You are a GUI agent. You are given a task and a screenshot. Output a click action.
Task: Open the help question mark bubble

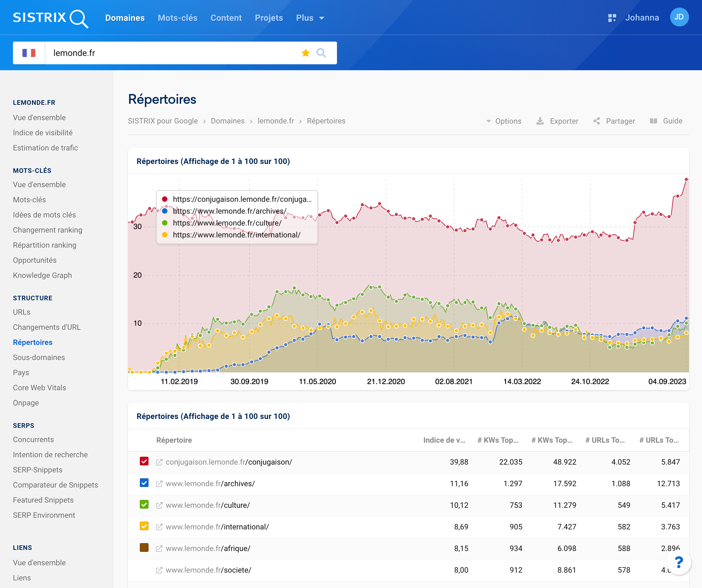(x=679, y=562)
